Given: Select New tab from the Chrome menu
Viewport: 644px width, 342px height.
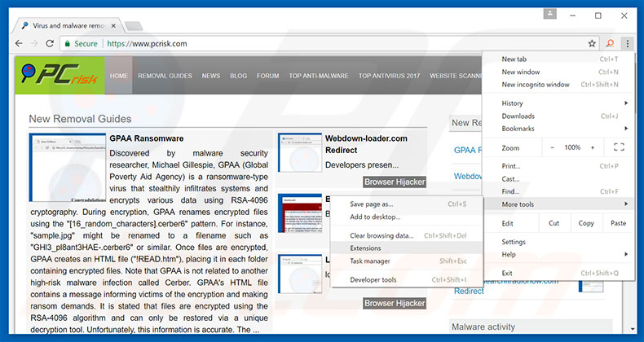Looking at the screenshot, I should 559,59.
